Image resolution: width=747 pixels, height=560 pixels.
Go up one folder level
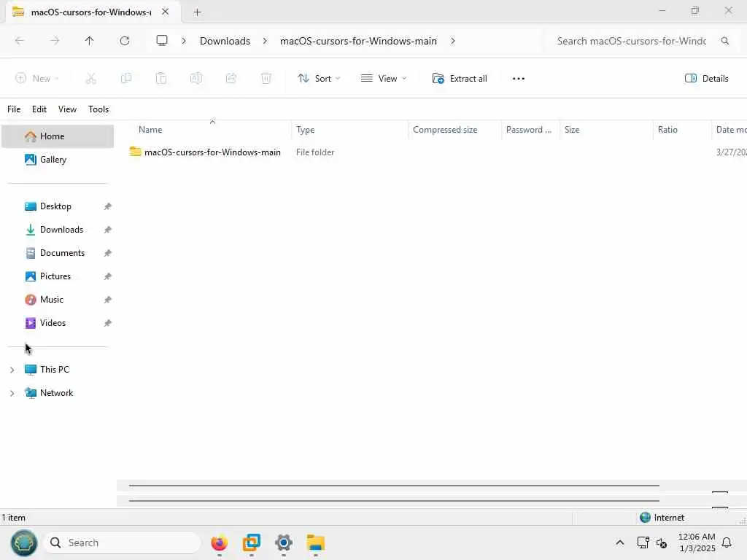point(90,41)
